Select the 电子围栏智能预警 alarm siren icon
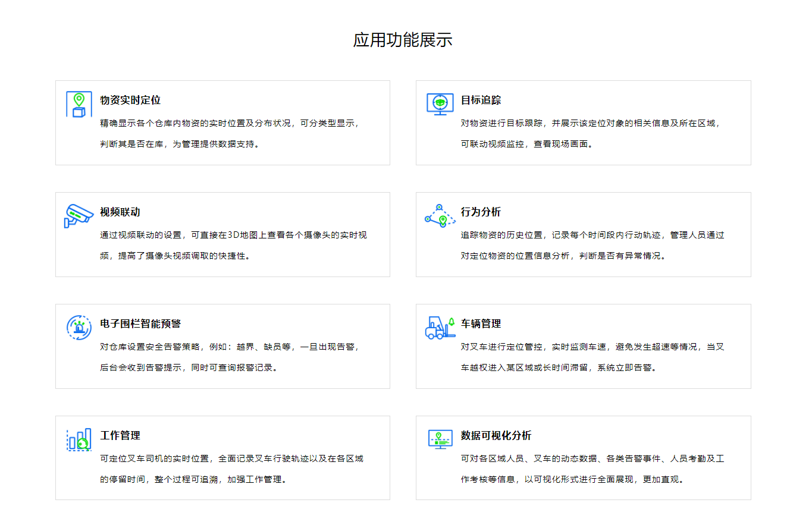The width and height of the screenshot is (812, 531). click(79, 328)
